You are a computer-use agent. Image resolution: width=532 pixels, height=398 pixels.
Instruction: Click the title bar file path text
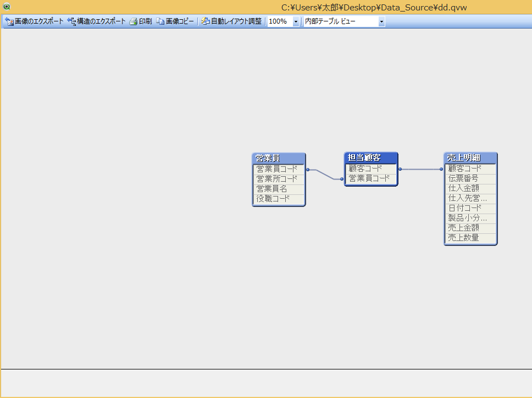[x=374, y=8]
